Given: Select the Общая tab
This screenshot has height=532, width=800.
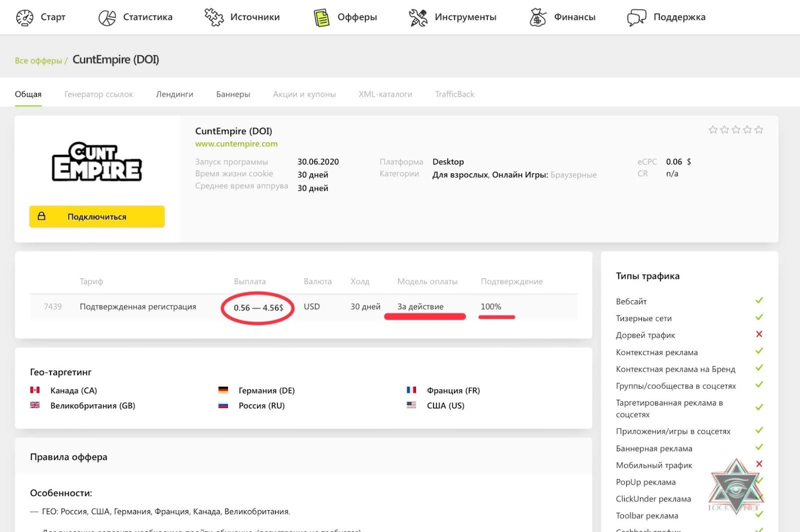Looking at the screenshot, I should (28, 94).
